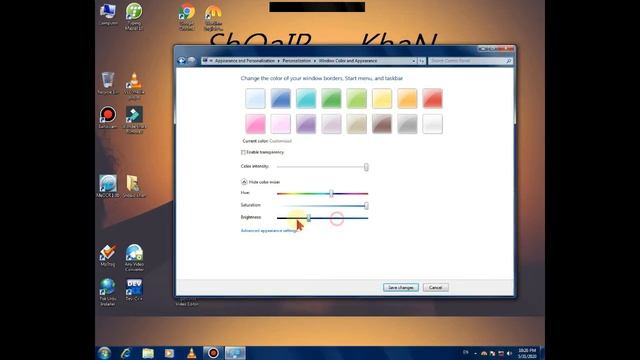This screenshot has height=360, width=640.
Task: Save changes to window color
Action: point(401,287)
